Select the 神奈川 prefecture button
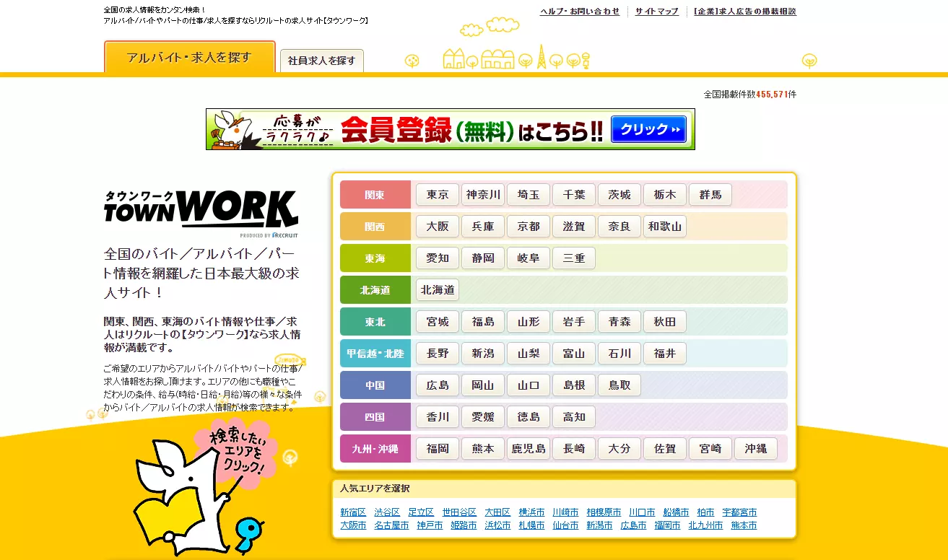The width and height of the screenshot is (948, 560). click(483, 195)
